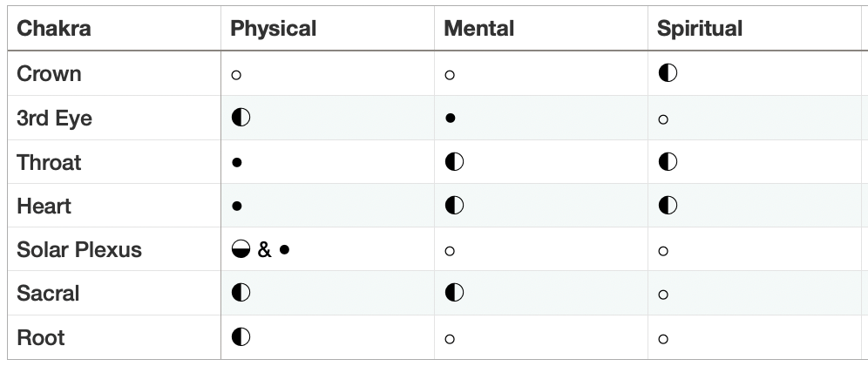The height and width of the screenshot is (373, 868).
Task: Click the Physical column header
Action: (274, 28)
